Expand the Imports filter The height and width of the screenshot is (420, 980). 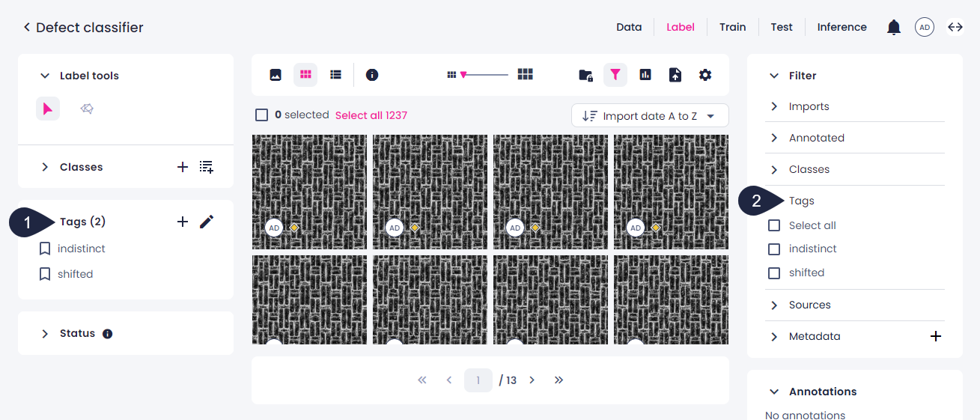click(x=774, y=106)
